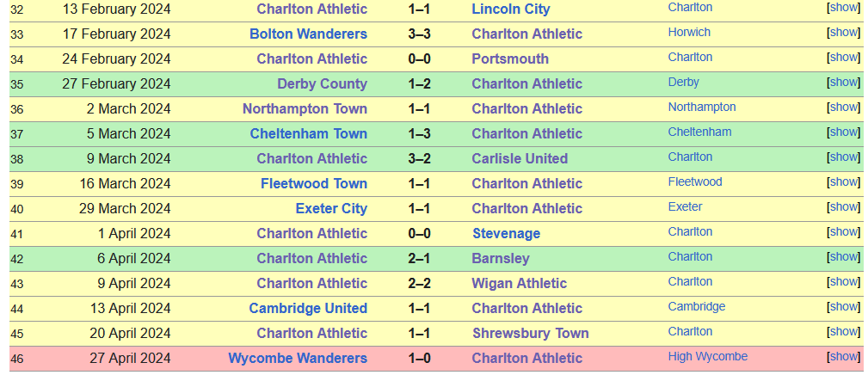Show details for Bolton Wanderers match

coord(844,32)
